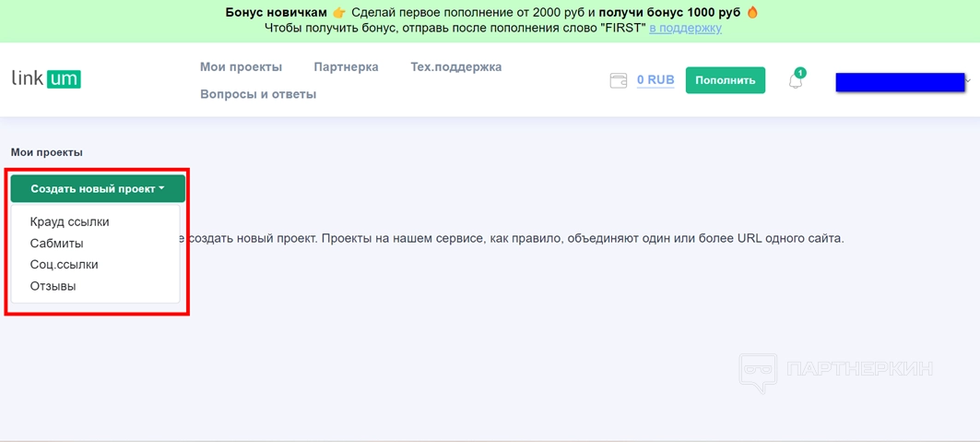Screen dimensions: 980x442
Task: Go to Тех.поддержка in the header
Action: (456, 66)
